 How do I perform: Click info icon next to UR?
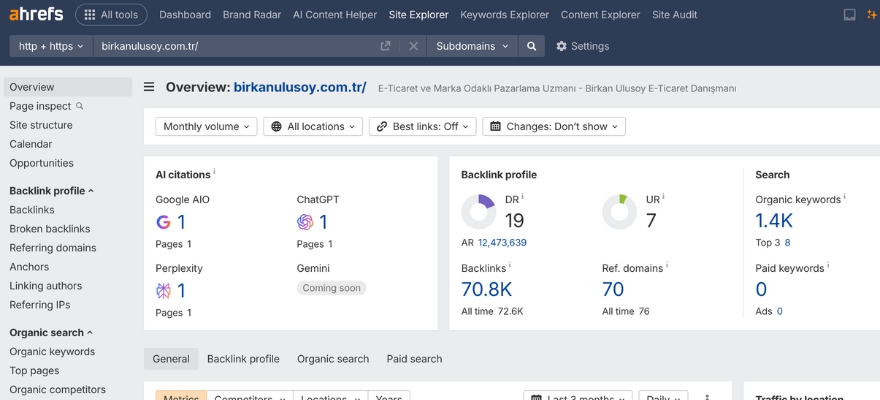663,196
